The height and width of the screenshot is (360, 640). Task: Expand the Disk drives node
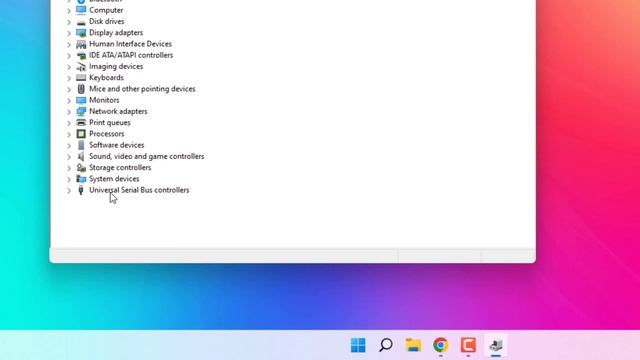[69, 22]
